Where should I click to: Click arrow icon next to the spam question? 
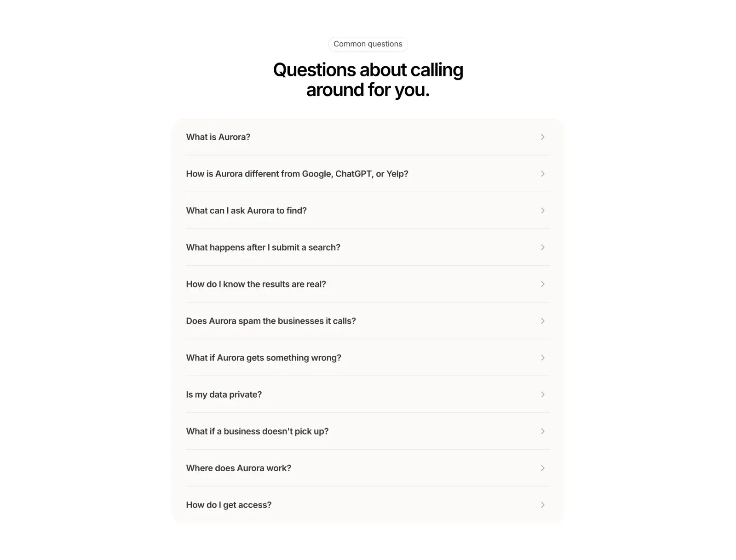click(x=542, y=321)
